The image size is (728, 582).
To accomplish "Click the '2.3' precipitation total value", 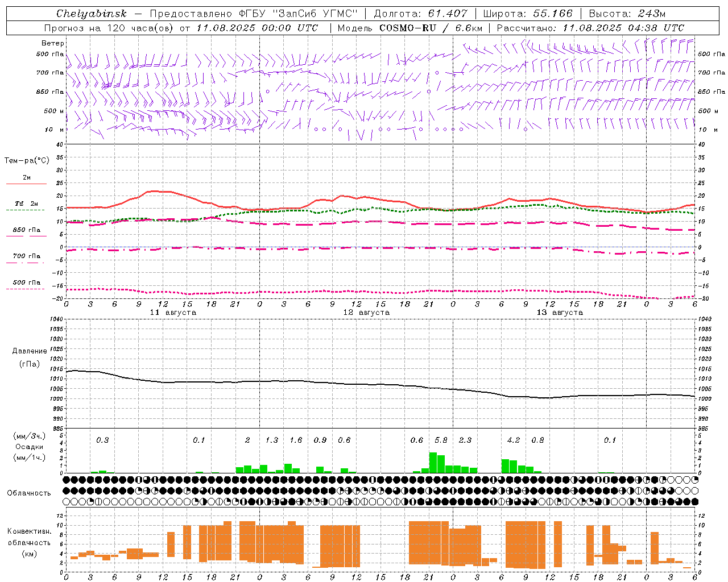I will point(465,440).
